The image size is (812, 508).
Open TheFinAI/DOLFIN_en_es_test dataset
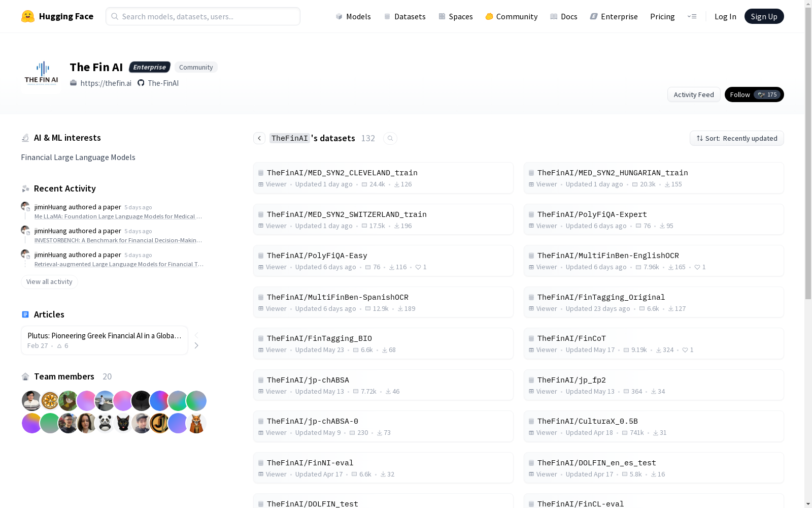click(x=654, y=468)
